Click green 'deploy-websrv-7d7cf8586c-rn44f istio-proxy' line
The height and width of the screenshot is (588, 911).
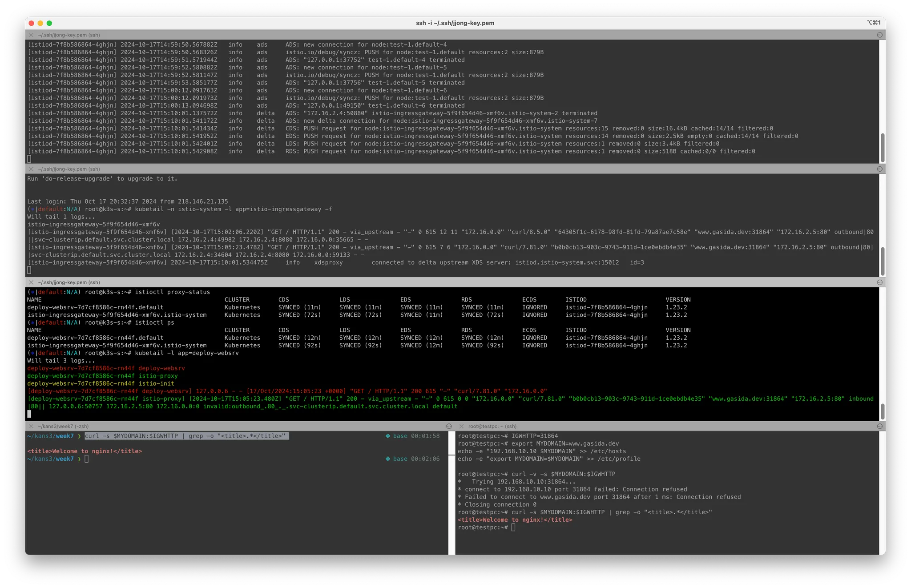(102, 376)
